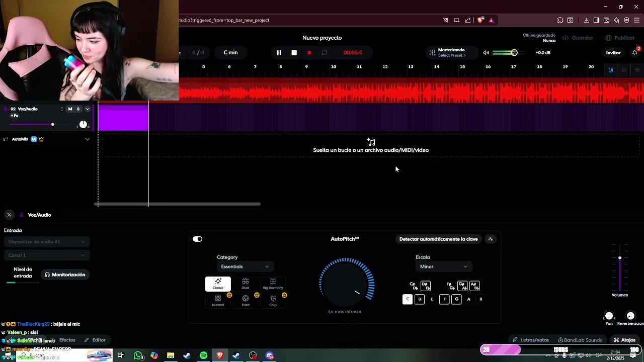Mute master output speaker icon
Viewport: 644px width, 362px height.
point(486,53)
